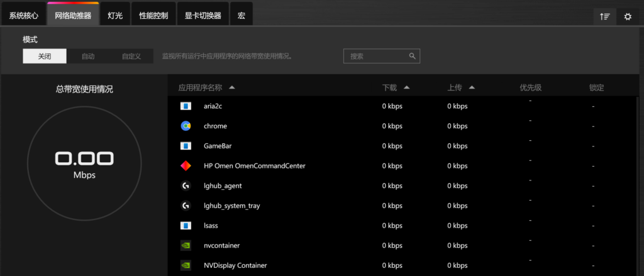
Task: Click the 0.00 Mbps bandwidth gauge
Action: [84, 163]
